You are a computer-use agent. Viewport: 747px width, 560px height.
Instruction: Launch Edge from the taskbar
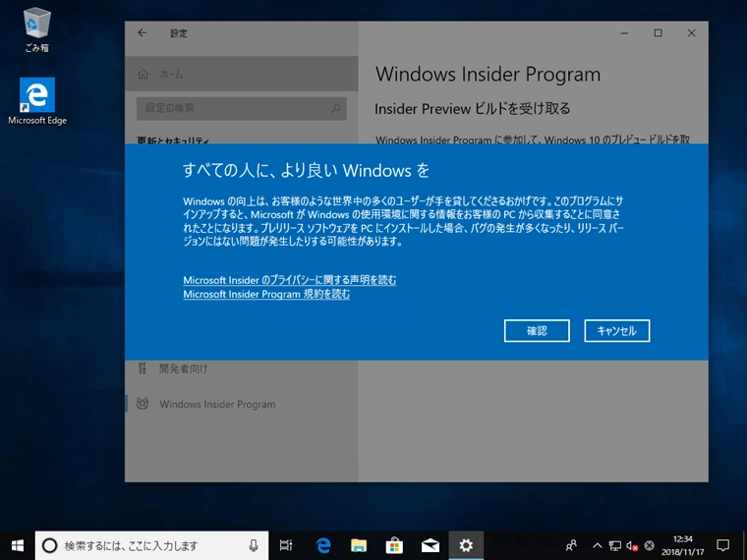coord(323,545)
